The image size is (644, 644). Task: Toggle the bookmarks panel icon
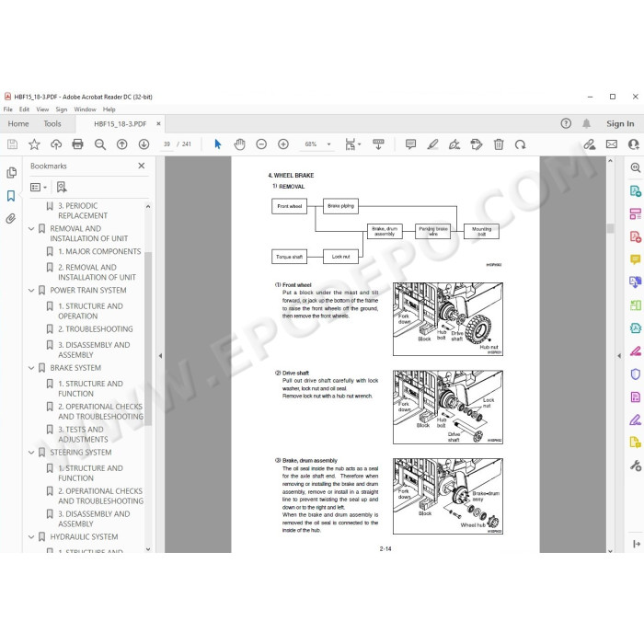coord(11,196)
